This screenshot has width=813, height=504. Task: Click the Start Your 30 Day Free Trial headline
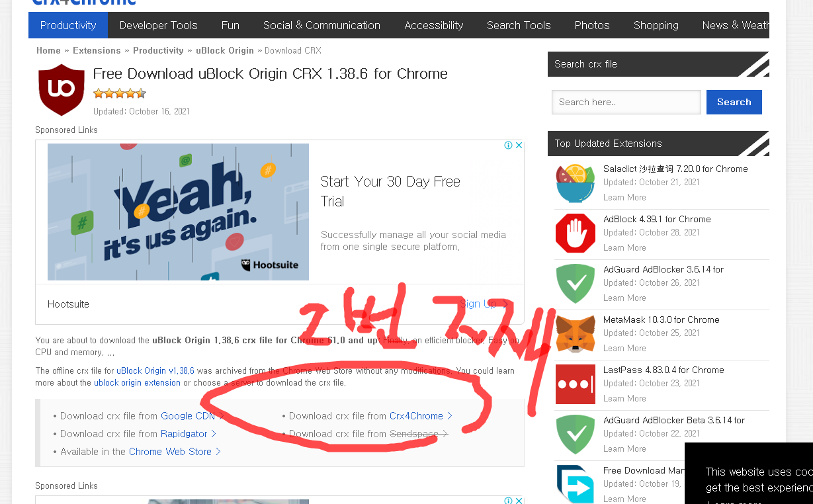point(390,192)
